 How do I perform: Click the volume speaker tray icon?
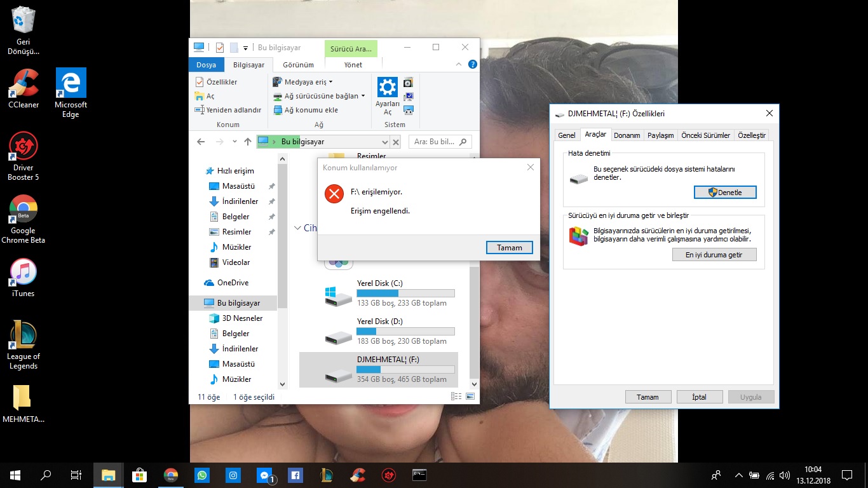[x=785, y=475]
